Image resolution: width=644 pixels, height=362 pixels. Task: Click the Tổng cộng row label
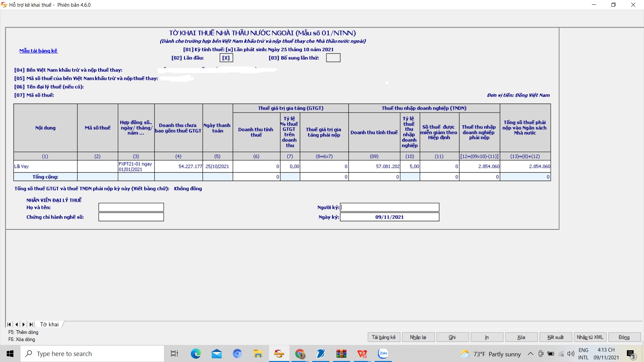click(45, 177)
